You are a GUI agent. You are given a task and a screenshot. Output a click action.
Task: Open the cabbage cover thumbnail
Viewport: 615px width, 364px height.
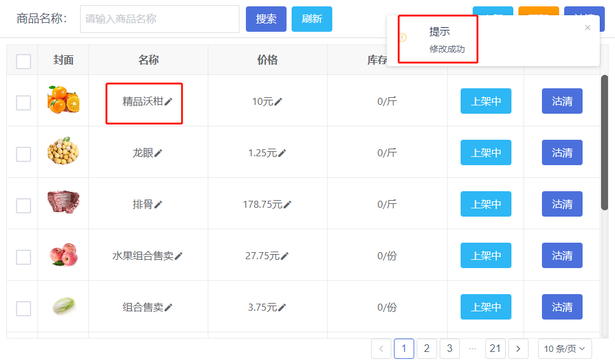tap(64, 306)
